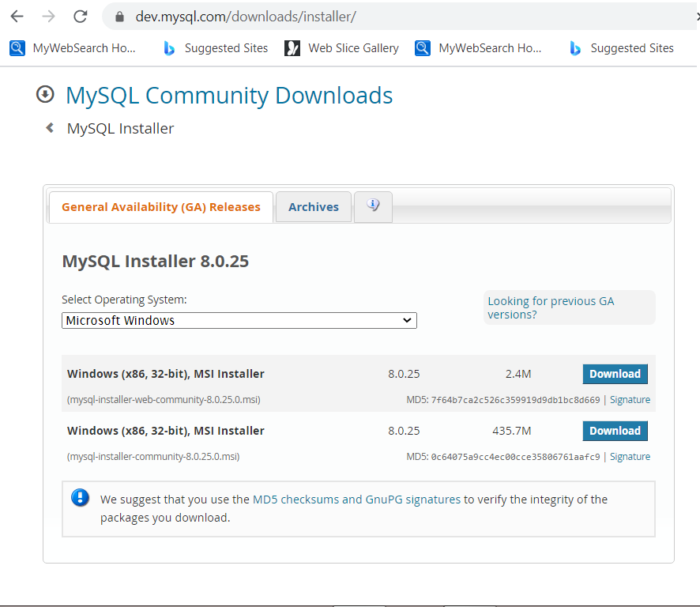The image size is (700, 607).
Task: Open Looking for previous GA versions link
Action: 551,307
